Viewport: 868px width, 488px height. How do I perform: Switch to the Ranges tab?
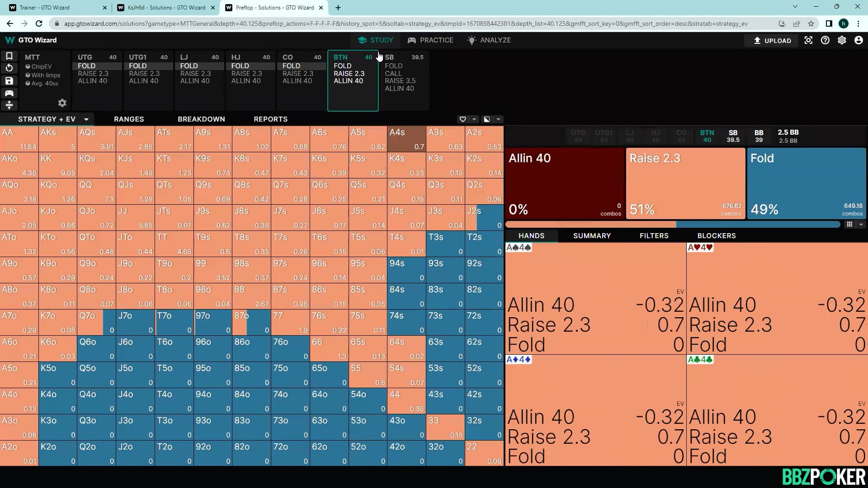(x=129, y=119)
